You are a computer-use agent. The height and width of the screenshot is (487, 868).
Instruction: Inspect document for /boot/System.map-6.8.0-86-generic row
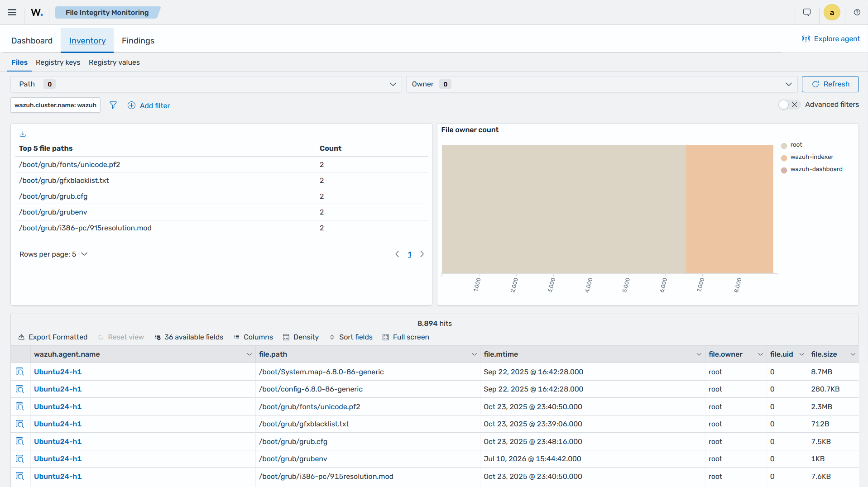[x=20, y=372]
